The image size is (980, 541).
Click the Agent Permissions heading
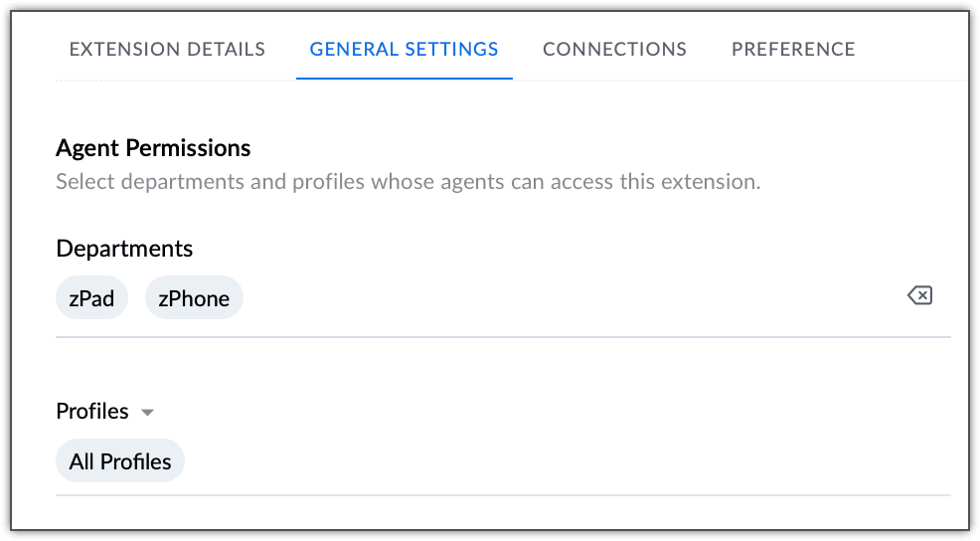(153, 148)
